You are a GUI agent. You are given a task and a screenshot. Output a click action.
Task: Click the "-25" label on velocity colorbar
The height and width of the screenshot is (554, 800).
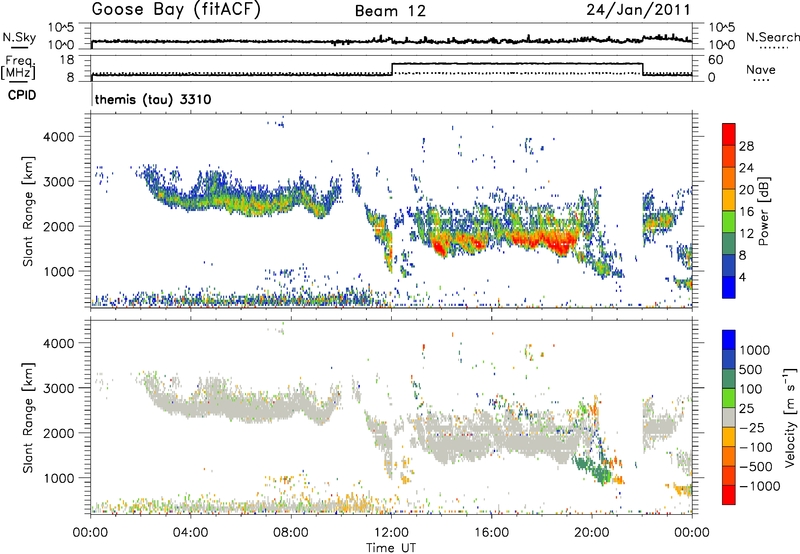click(751, 428)
